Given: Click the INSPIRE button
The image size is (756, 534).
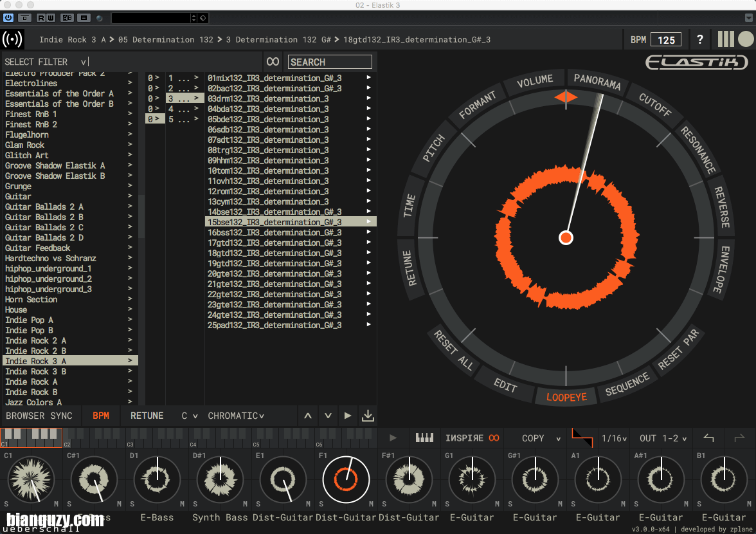Looking at the screenshot, I should [472, 438].
